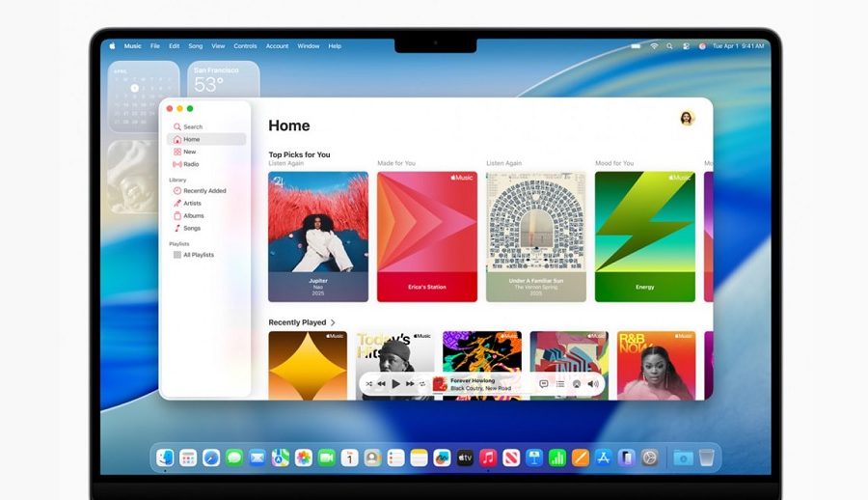Go to Recently Added in Library
868x500 pixels.
point(204,191)
